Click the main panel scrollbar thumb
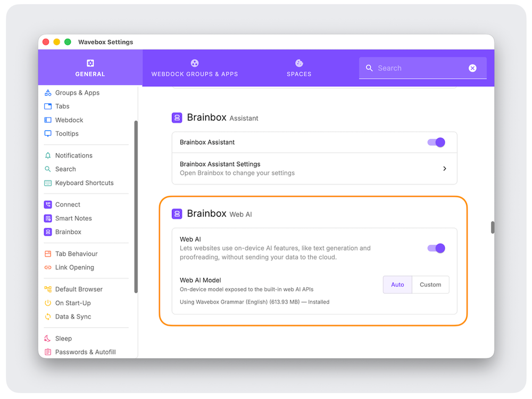 (492, 227)
